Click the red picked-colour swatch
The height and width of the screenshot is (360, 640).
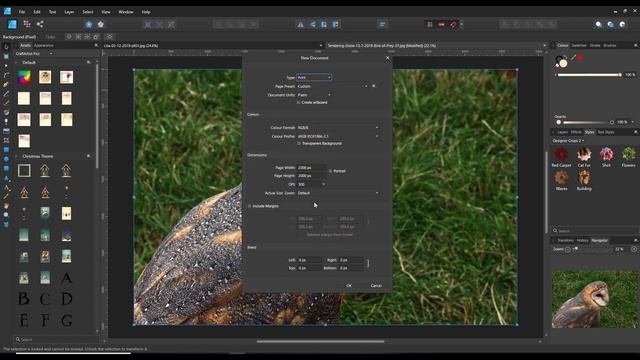(x=580, y=58)
